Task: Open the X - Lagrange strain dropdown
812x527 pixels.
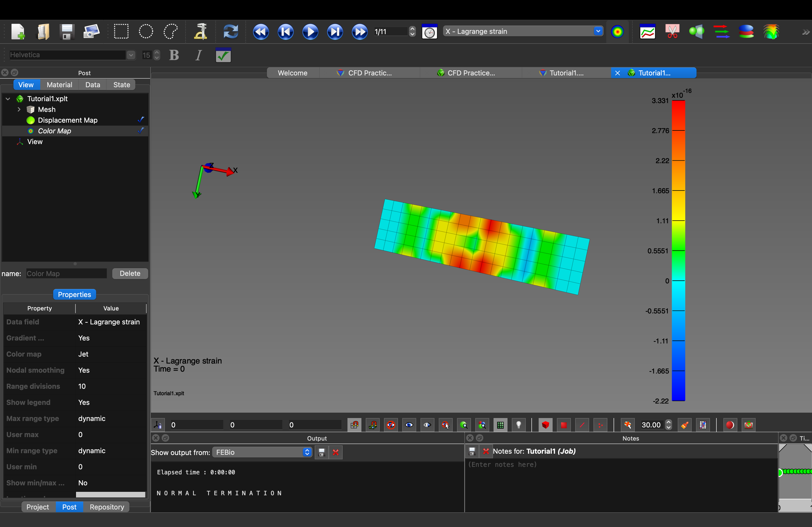Action: coord(598,31)
